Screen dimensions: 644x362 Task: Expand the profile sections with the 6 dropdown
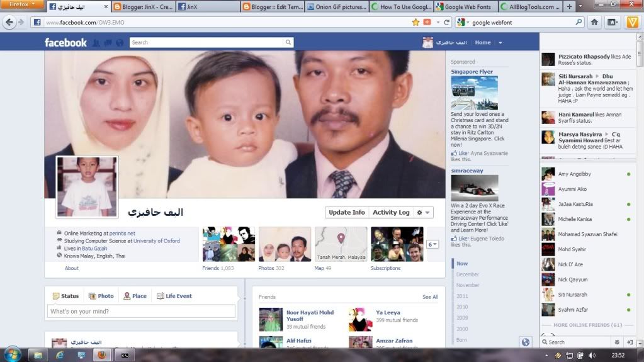[x=432, y=244]
